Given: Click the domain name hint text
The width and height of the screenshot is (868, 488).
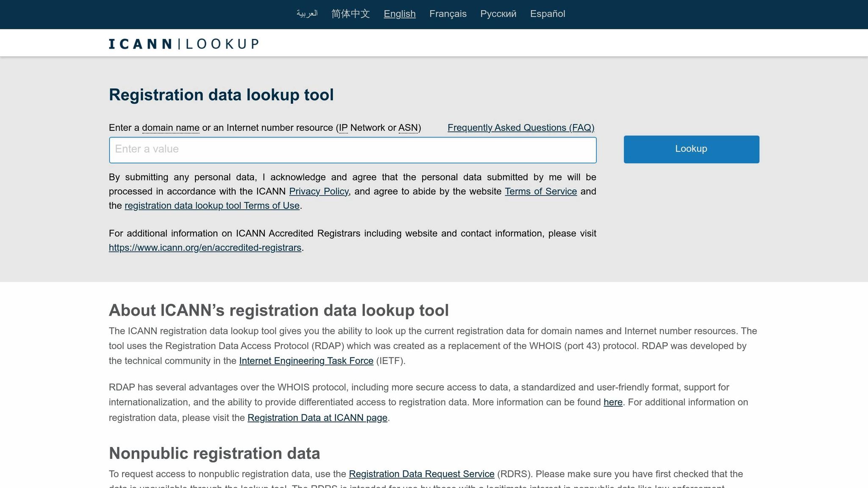Looking at the screenshot, I should point(170,128).
